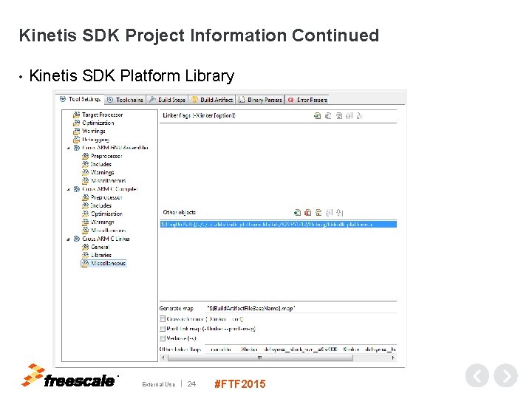
Task: Click the Cross ARM GNU Assembler label
Action: point(115,148)
